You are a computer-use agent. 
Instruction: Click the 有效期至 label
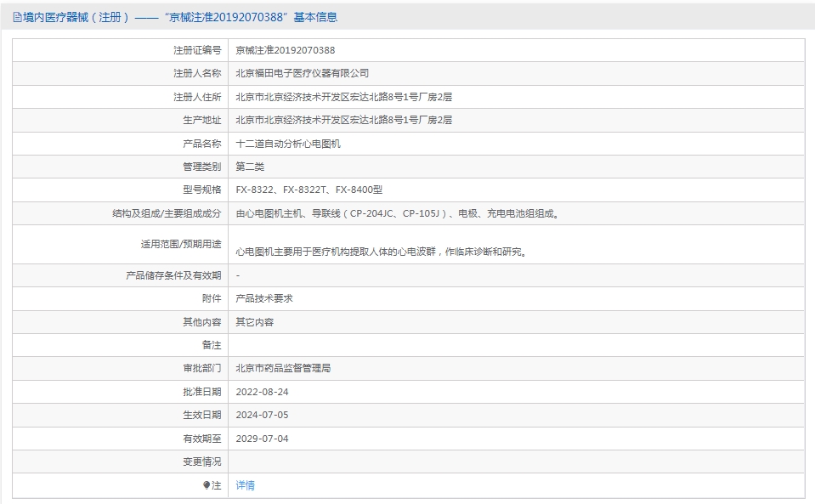pyautogui.click(x=201, y=439)
